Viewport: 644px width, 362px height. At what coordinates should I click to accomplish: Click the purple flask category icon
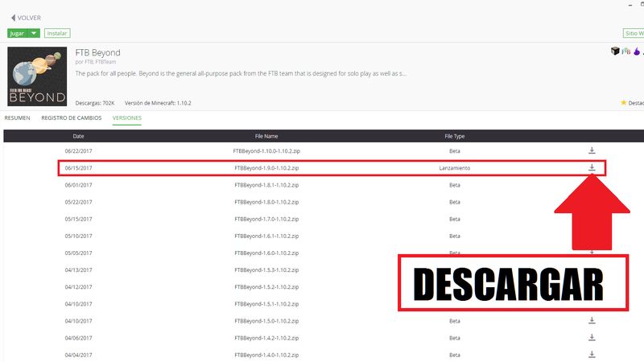[637, 51]
